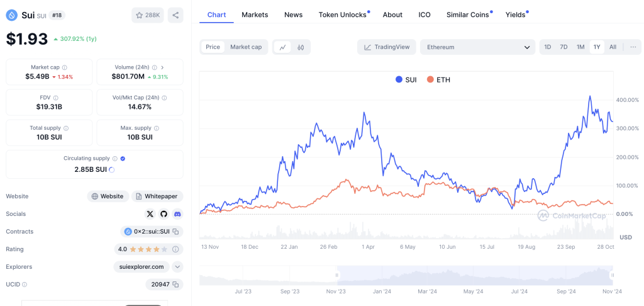Open the Token Unlocks tab

343,15
